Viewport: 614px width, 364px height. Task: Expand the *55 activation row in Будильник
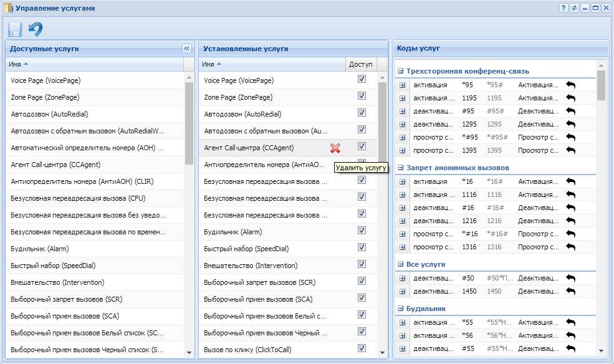pyautogui.click(x=403, y=323)
